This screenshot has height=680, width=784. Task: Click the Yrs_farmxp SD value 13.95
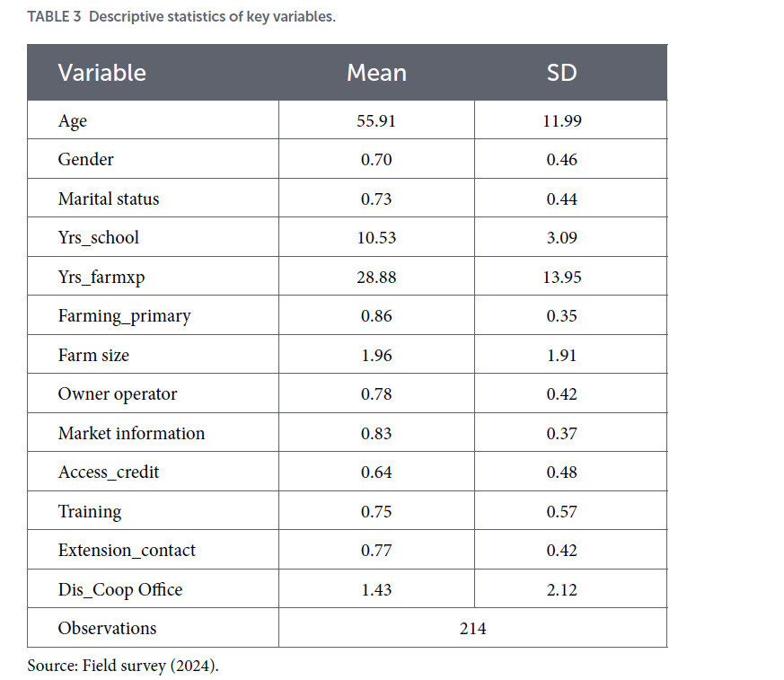tap(562, 277)
